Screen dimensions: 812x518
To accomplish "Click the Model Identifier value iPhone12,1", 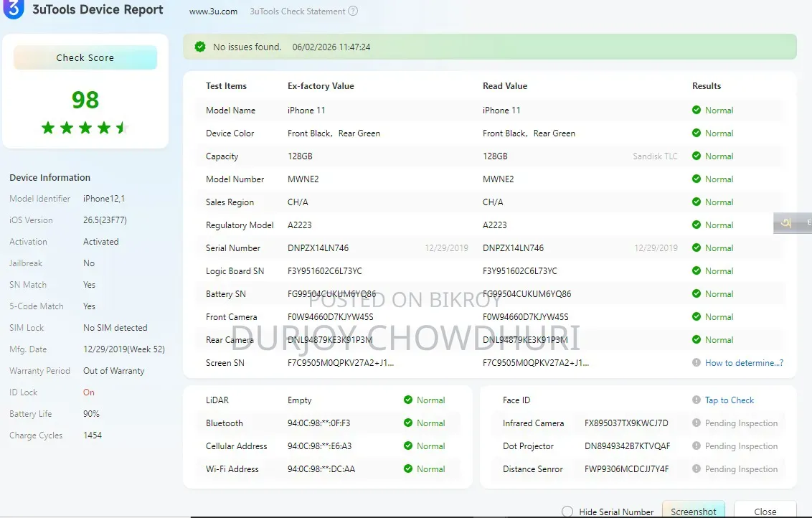I will [103, 199].
